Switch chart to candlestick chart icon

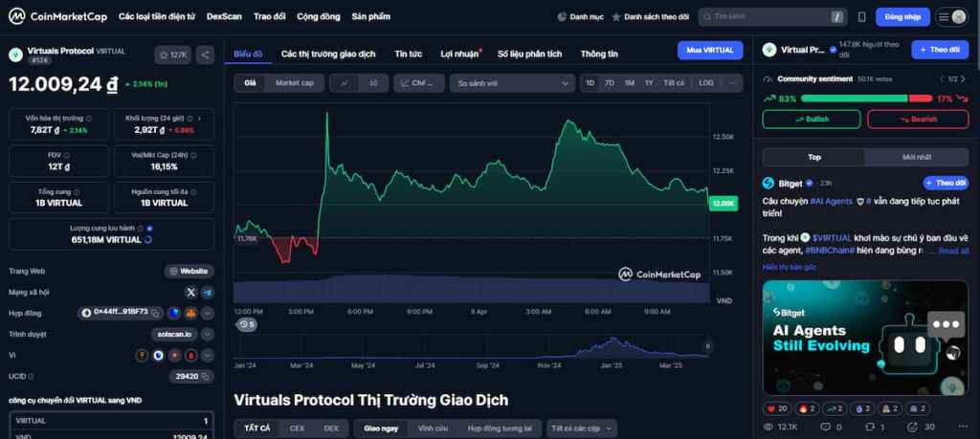coord(373,83)
